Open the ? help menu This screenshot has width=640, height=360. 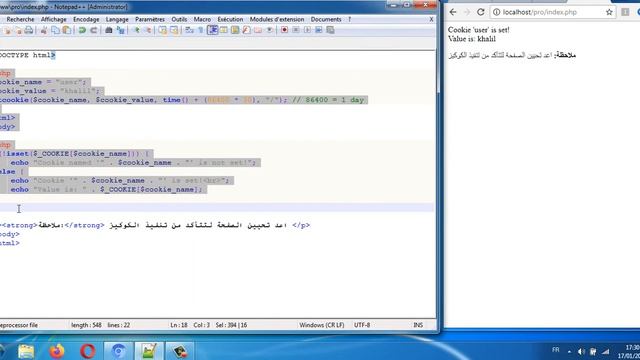[x=349, y=19]
